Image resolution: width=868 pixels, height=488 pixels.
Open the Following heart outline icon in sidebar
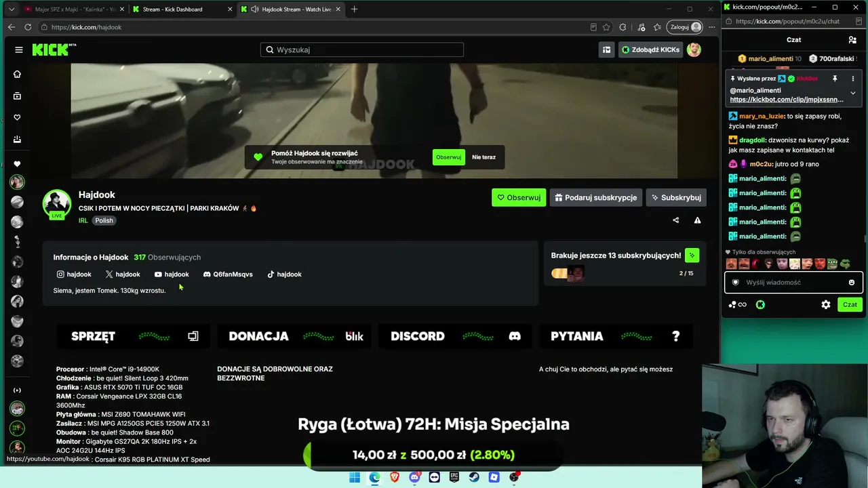pyautogui.click(x=18, y=118)
